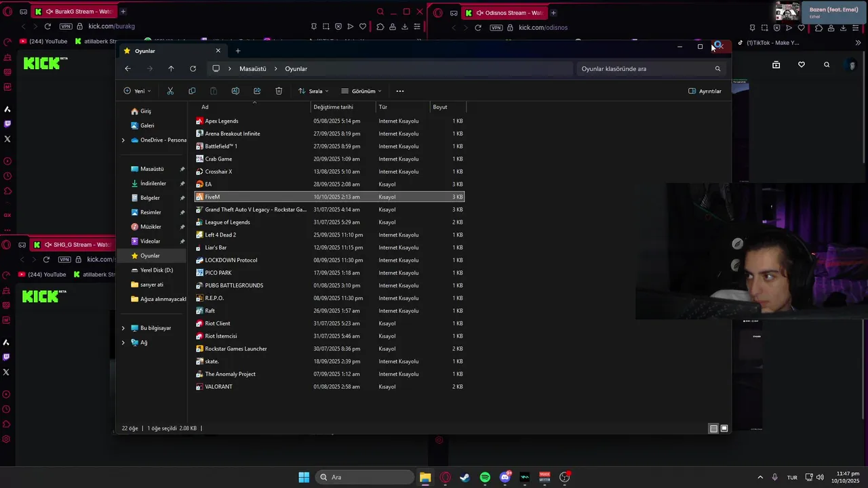868x488 pixels.
Task: Open the Sırala sort dropdown
Action: pyautogui.click(x=313, y=91)
